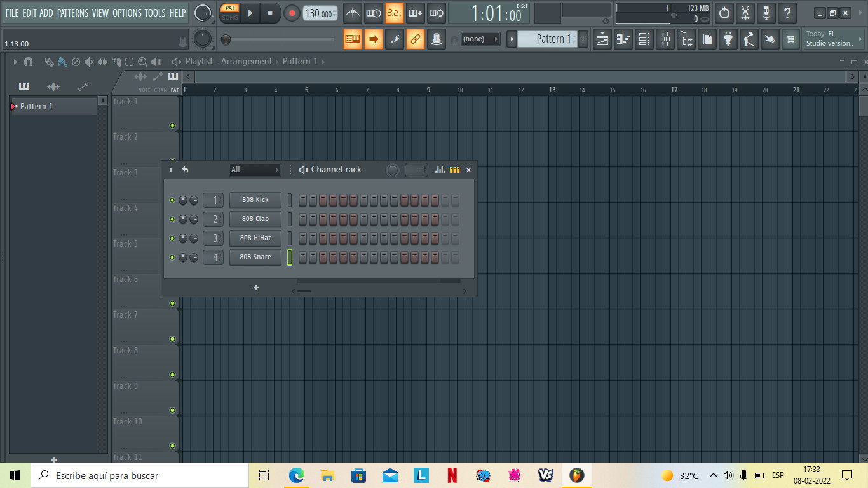Click the 808 Snare channel button
868x488 pixels.
[255, 257]
